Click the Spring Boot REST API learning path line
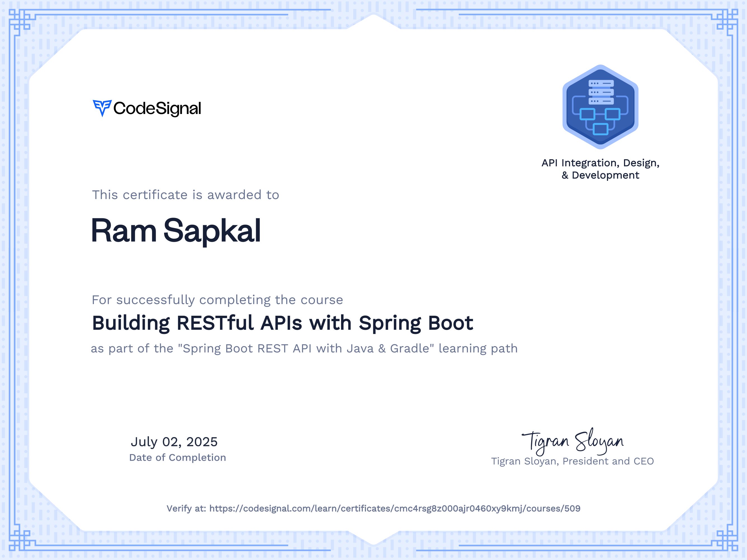 (304, 348)
